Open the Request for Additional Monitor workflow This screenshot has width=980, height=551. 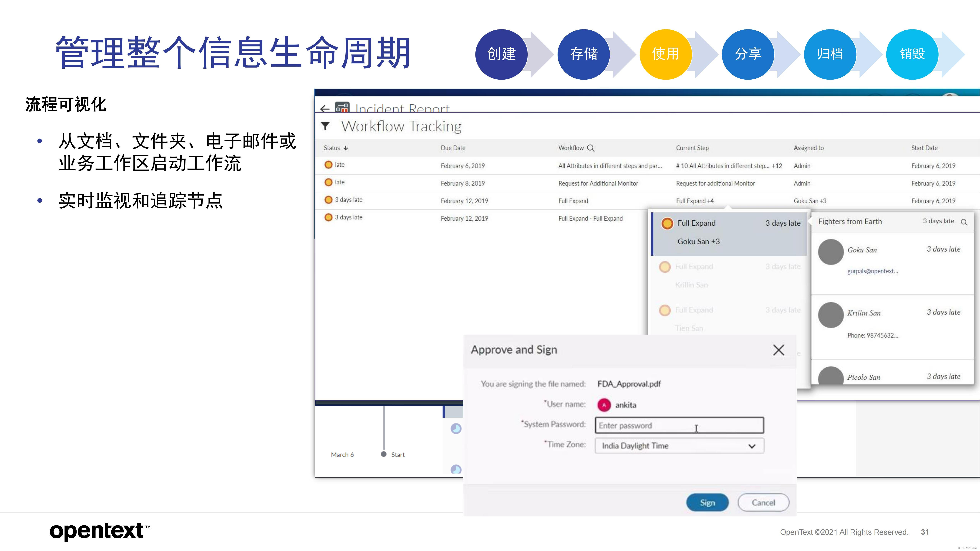point(598,183)
